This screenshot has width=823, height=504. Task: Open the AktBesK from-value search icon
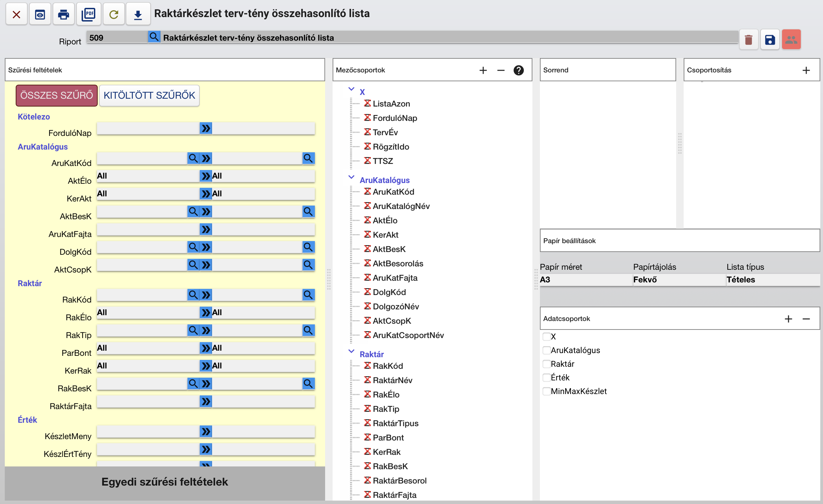(x=193, y=211)
